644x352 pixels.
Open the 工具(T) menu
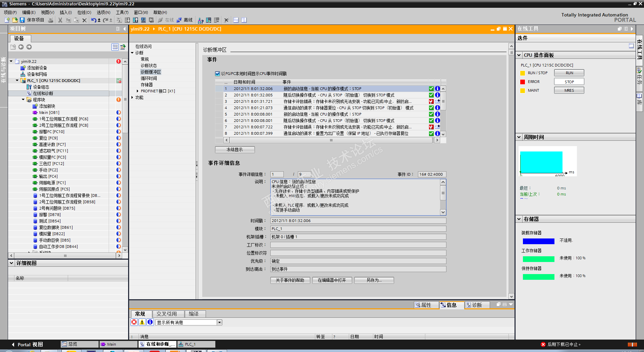122,12
